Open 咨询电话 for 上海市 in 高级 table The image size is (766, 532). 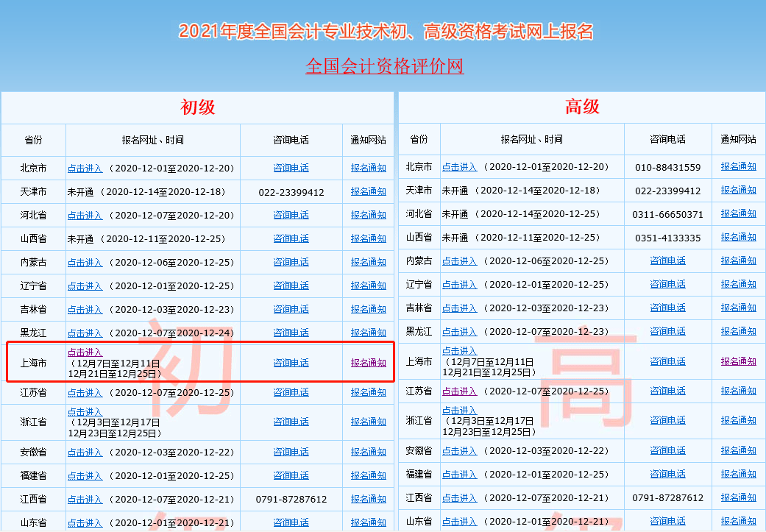pyautogui.click(x=668, y=361)
